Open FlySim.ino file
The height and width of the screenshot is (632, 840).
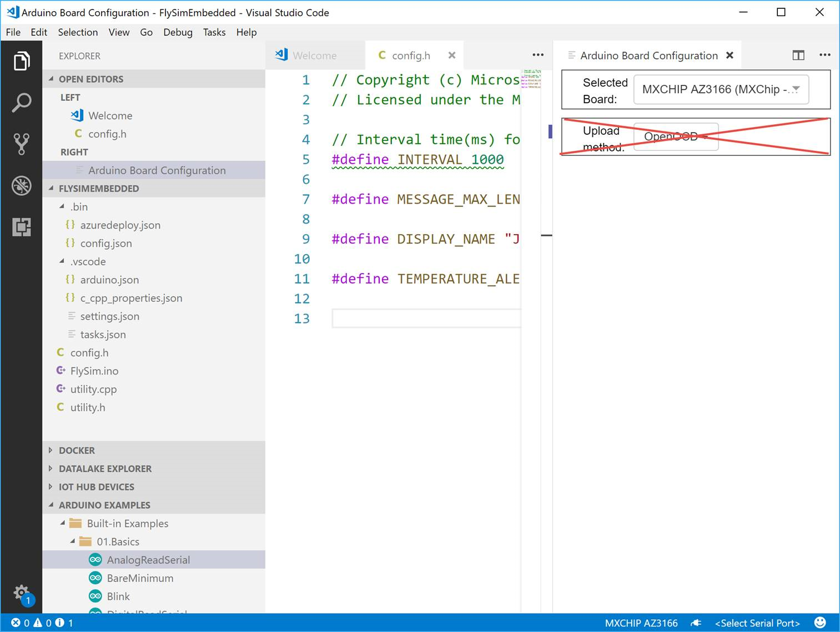[x=154, y=371]
